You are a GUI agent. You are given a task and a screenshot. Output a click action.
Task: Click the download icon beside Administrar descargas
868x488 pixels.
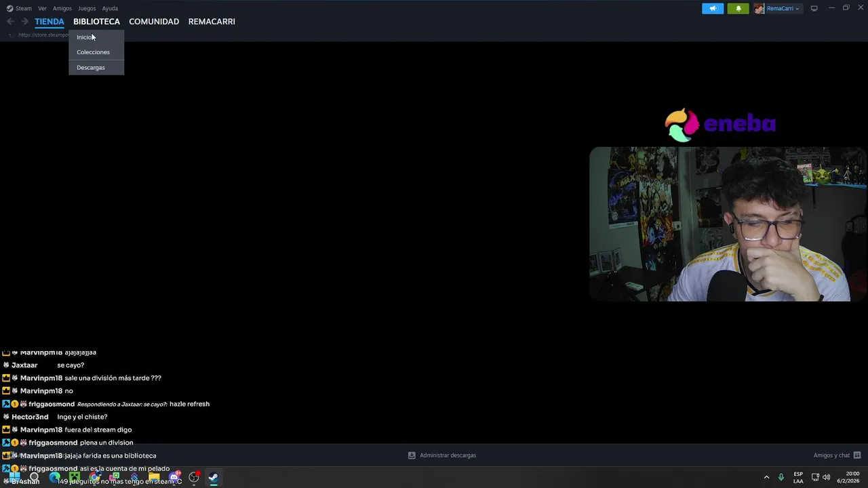[412, 455]
